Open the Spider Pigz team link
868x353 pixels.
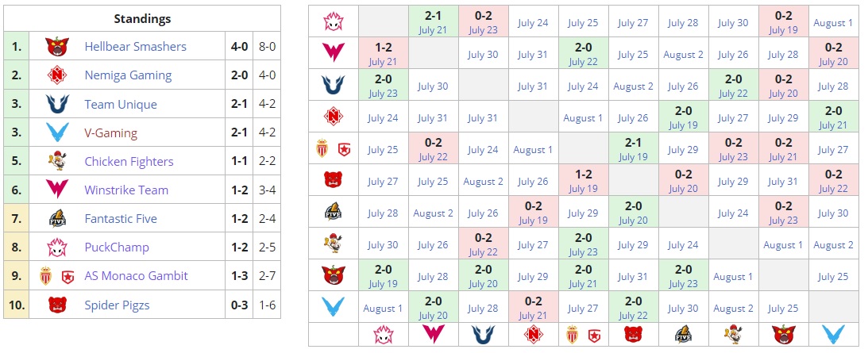[117, 305]
